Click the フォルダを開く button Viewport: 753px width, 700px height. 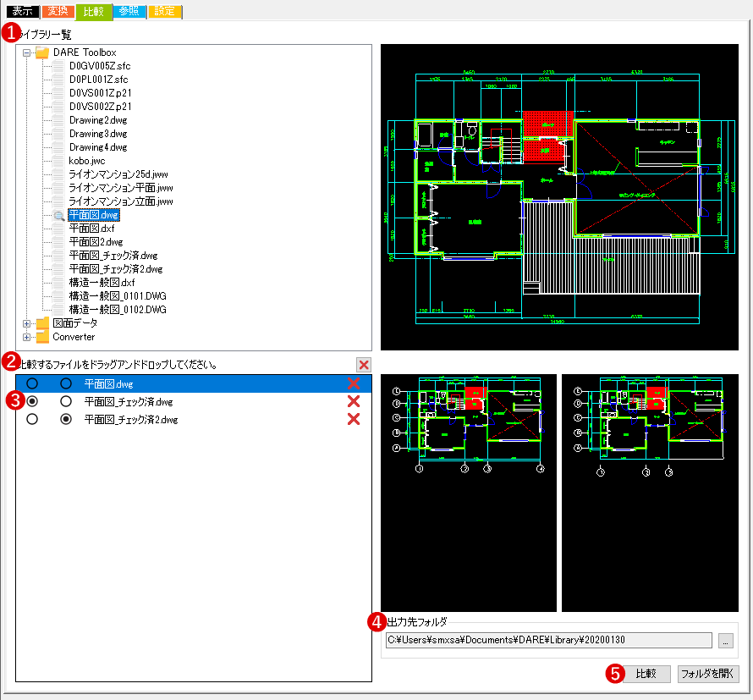pos(708,674)
